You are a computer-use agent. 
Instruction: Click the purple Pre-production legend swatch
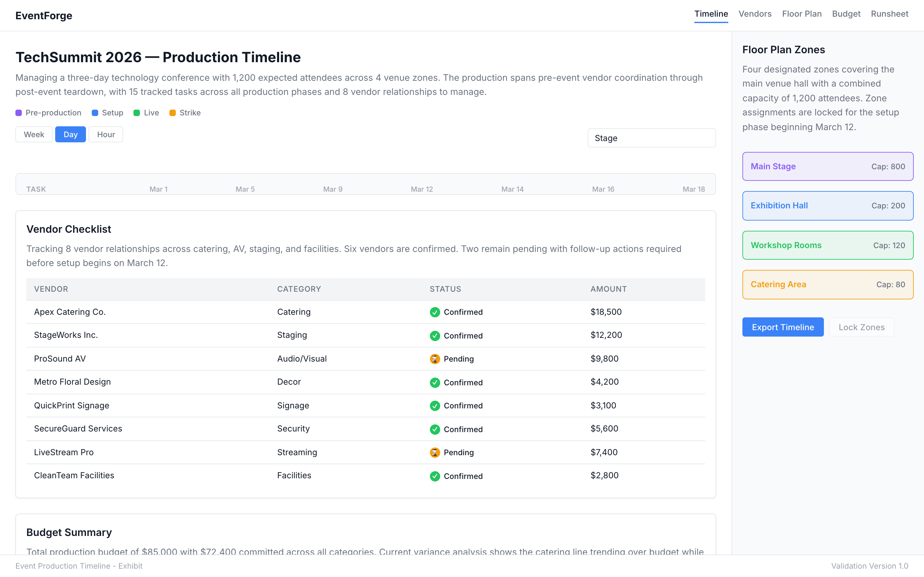pyautogui.click(x=19, y=113)
